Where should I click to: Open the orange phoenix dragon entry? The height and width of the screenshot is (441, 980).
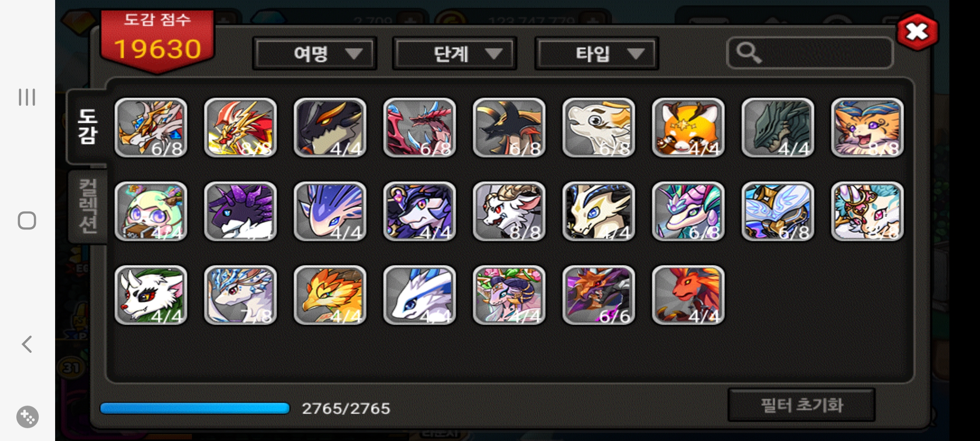tap(330, 295)
